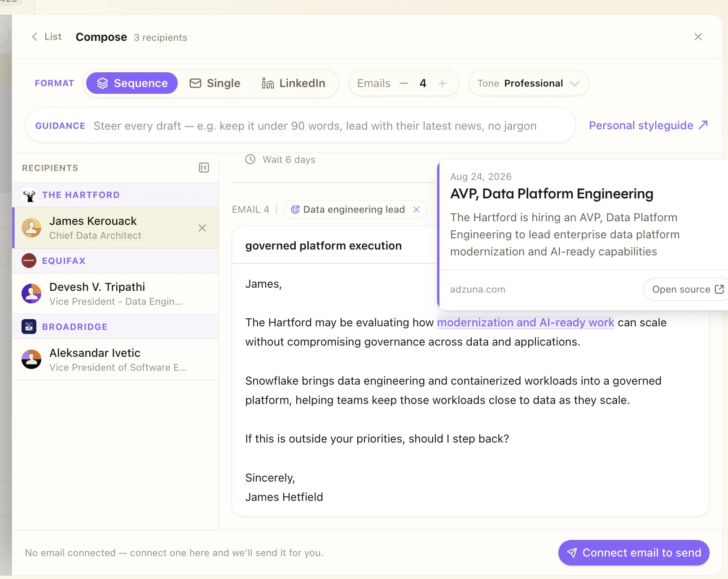Select LinkedIn format
The height and width of the screenshot is (579, 728).
tap(294, 83)
